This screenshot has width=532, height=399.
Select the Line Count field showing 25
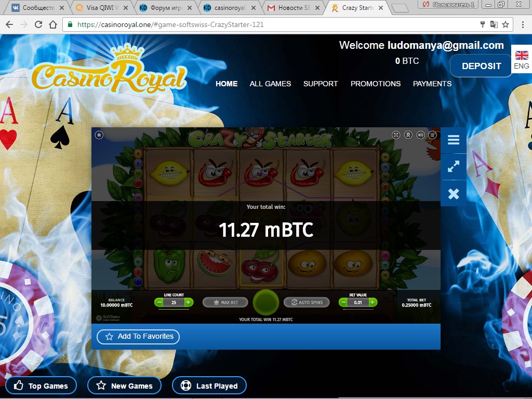point(174,302)
